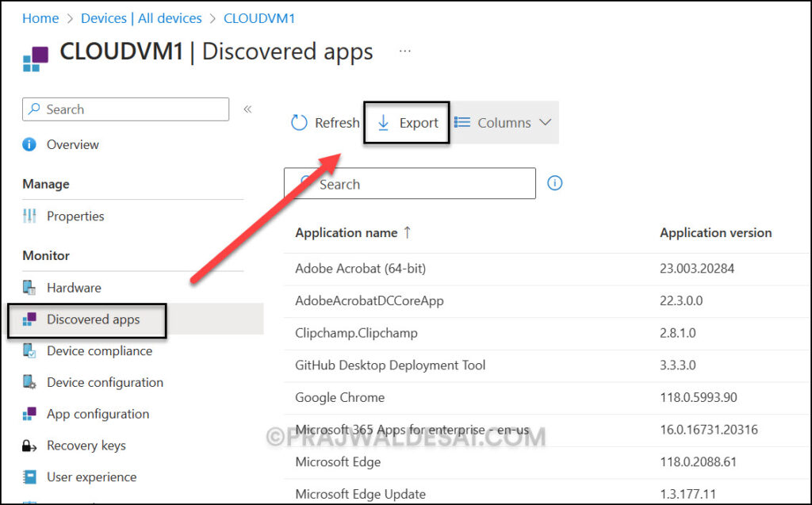Image resolution: width=812 pixels, height=505 pixels.
Task: Click version 1.3.177.11
Action: click(x=688, y=494)
